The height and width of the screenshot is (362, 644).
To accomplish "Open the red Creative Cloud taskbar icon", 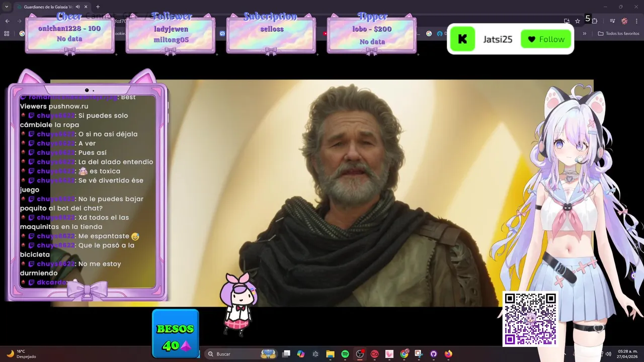I will [374, 354].
